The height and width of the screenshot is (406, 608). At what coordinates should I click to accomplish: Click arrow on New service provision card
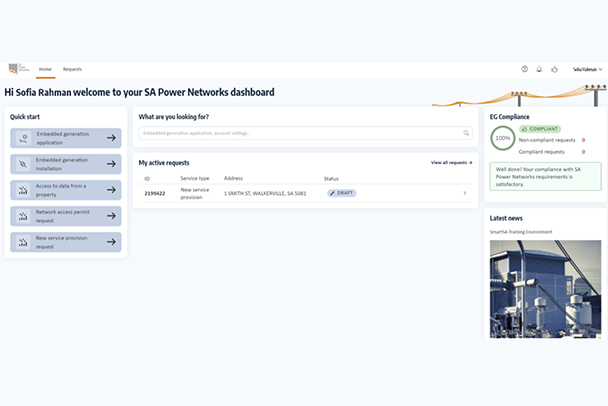pos(111,242)
